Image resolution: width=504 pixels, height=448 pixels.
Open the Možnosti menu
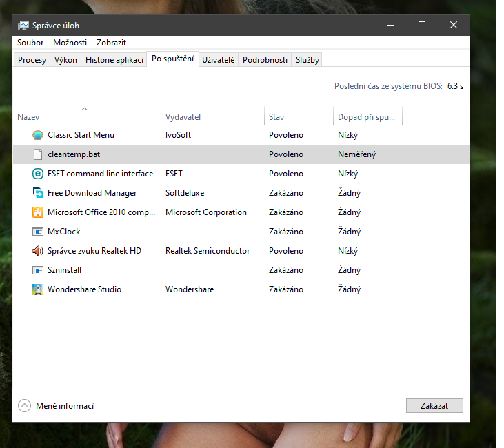(70, 43)
